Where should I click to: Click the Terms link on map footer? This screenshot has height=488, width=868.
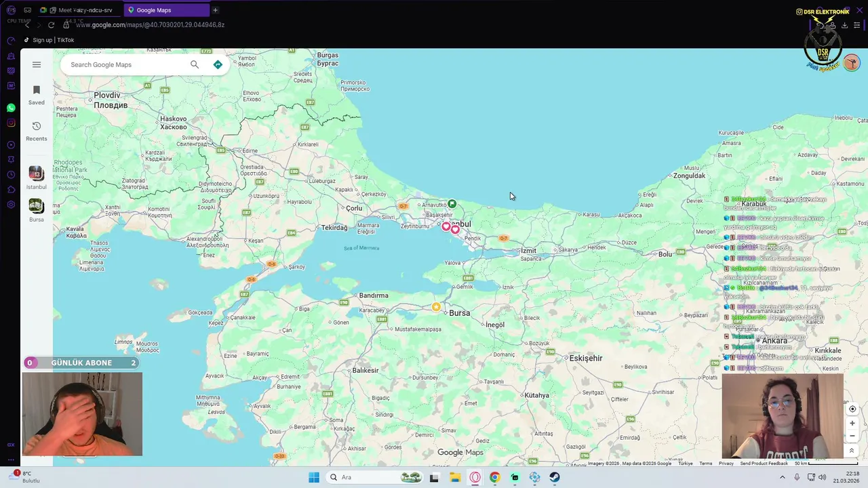706,464
